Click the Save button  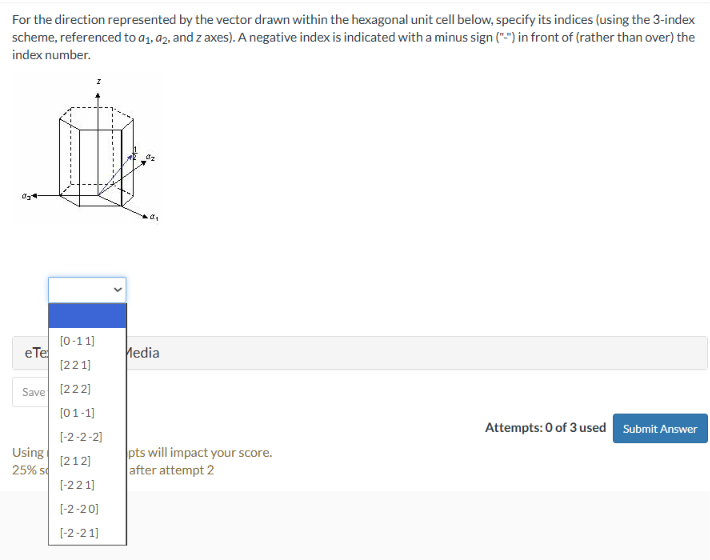point(31,392)
